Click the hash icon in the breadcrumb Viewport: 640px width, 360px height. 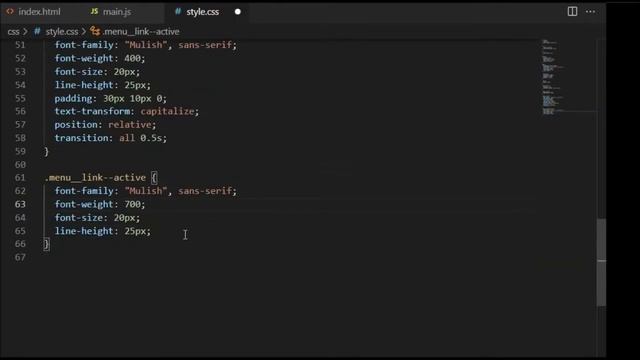click(38, 31)
